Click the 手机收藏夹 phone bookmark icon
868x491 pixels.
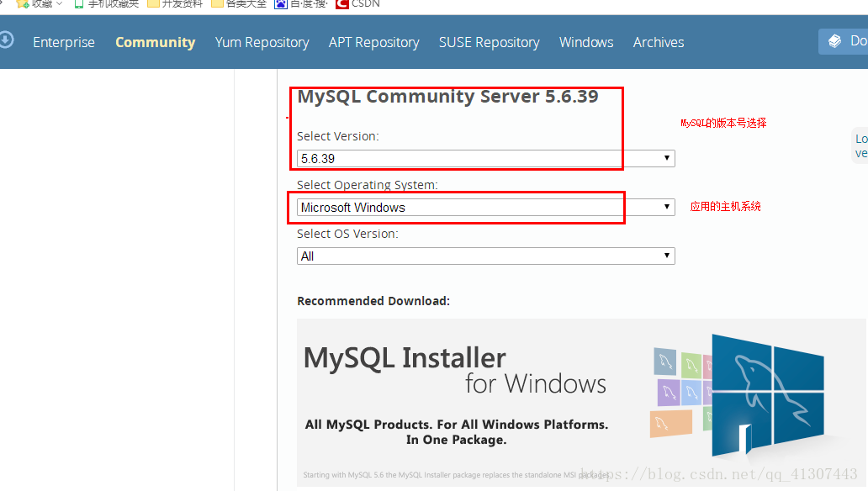pos(79,4)
